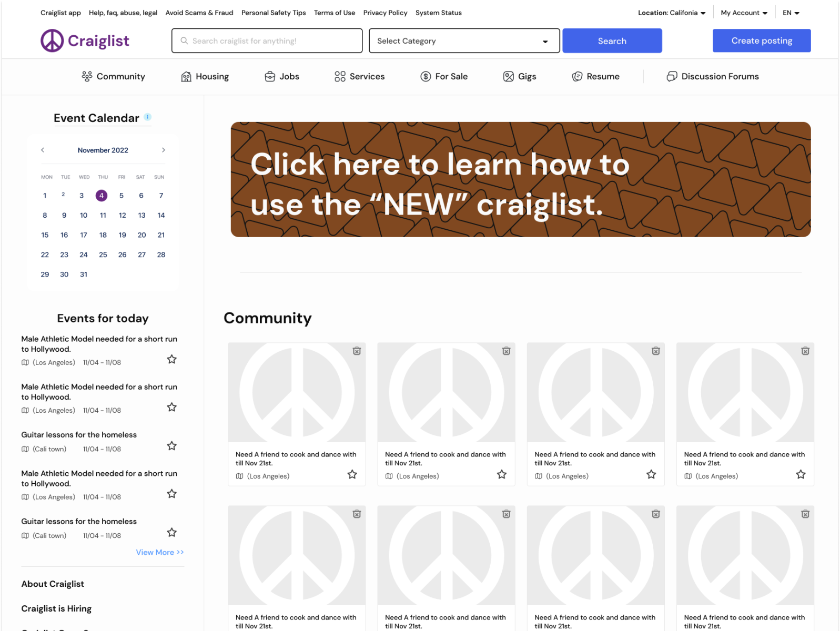Screen dimensions: 840x631
Task: Click the Discussion Forums chat icon
Action: pos(672,76)
